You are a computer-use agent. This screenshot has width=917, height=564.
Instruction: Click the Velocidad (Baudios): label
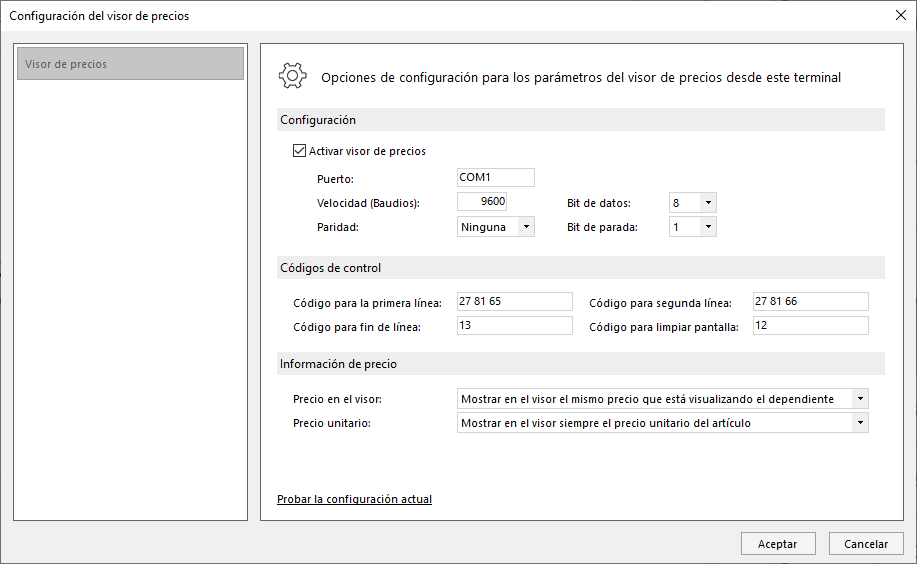coord(368,203)
